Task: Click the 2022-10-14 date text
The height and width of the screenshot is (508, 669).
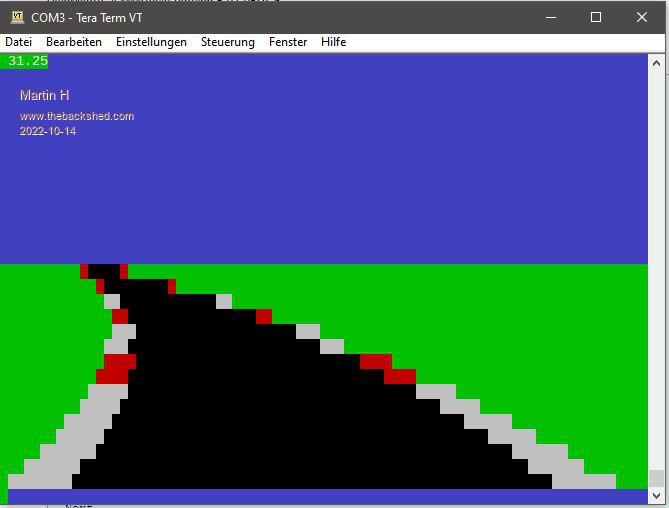Action: point(48,131)
